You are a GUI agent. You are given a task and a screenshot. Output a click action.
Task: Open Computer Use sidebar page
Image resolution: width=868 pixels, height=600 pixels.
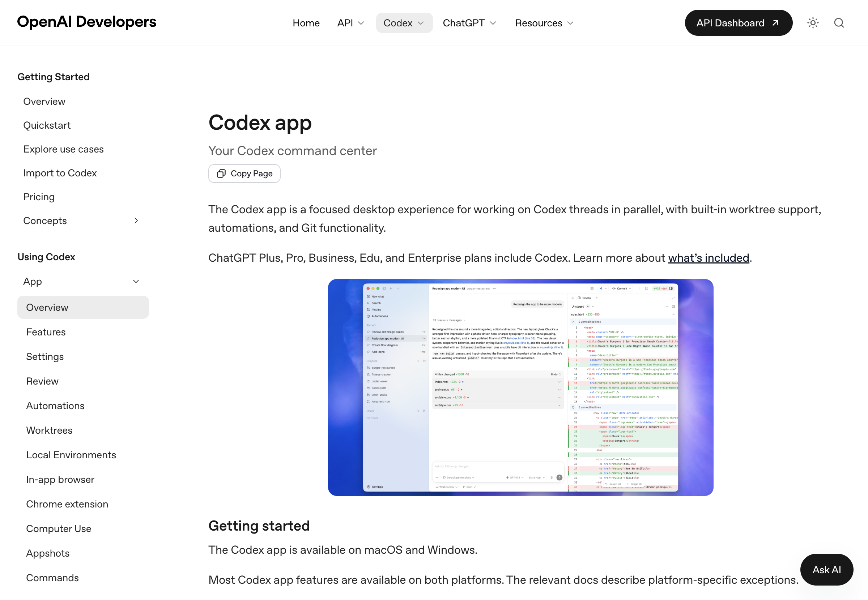(59, 529)
